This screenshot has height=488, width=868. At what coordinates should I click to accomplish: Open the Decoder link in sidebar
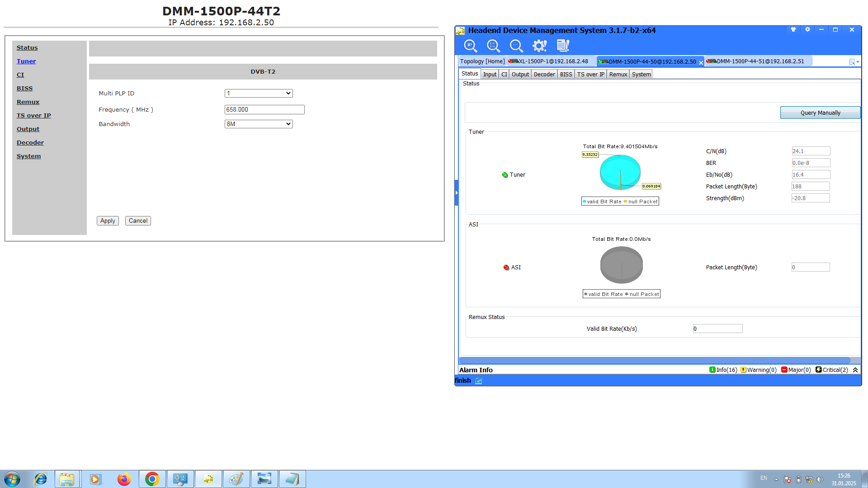pos(30,143)
